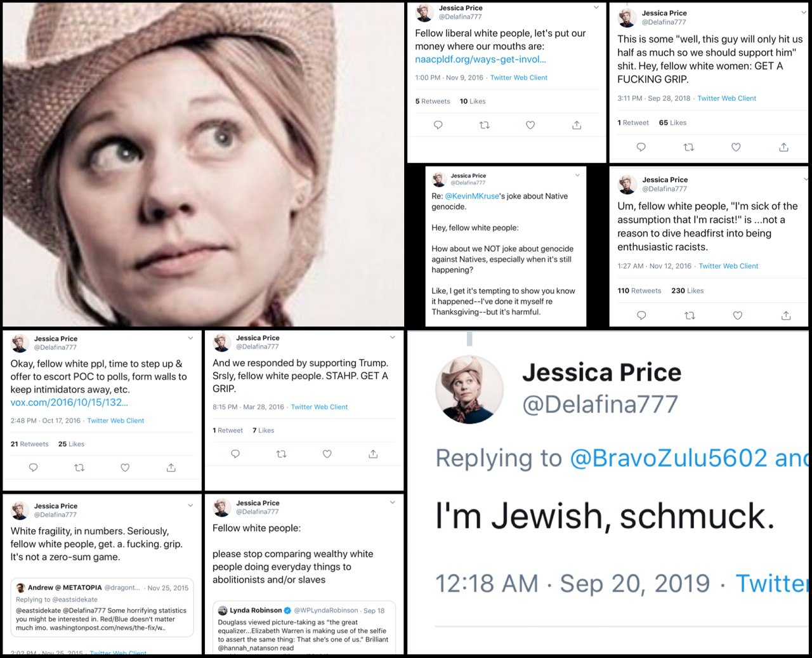Click the share icon under the 65 Likes tweet
The width and height of the screenshot is (812, 658).
click(783, 147)
